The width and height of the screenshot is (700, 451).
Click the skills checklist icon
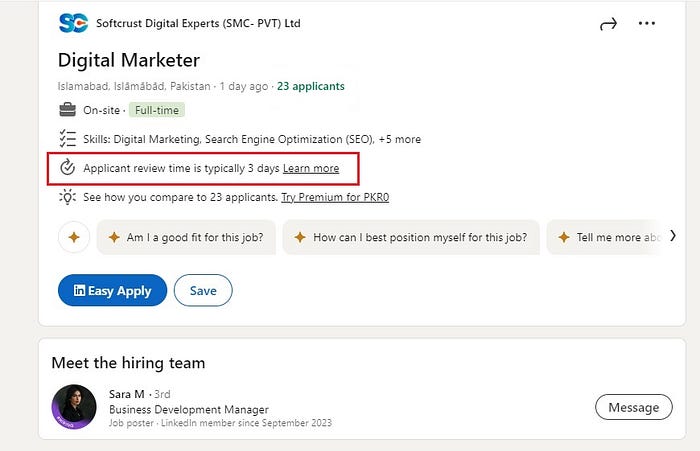tap(67, 139)
